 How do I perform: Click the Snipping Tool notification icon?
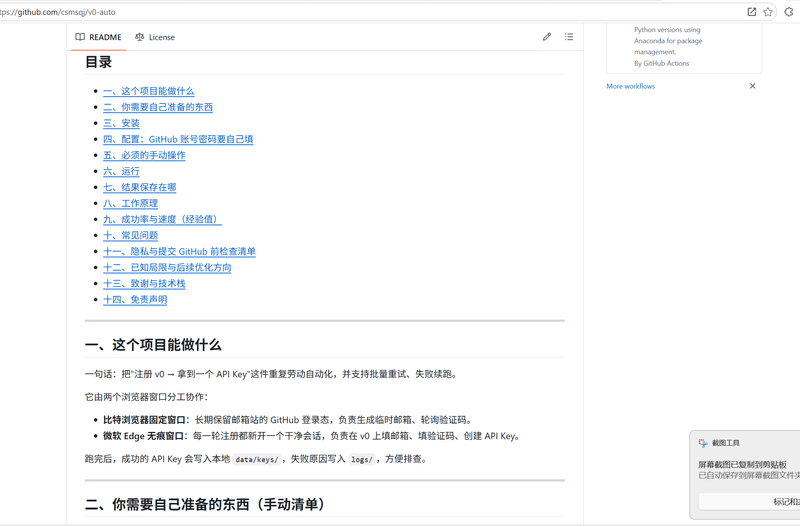click(x=703, y=443)
